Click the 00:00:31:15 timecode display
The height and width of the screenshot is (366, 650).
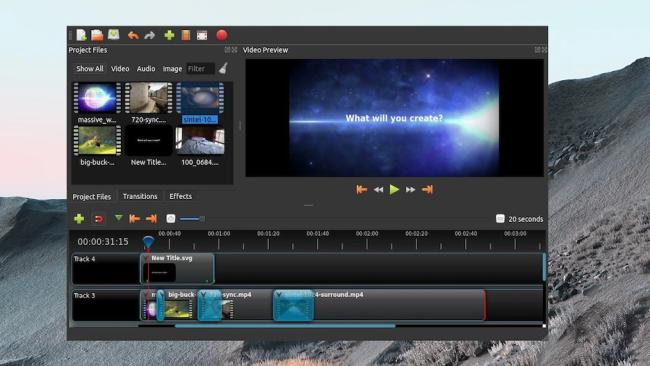(x=103, y=242)
